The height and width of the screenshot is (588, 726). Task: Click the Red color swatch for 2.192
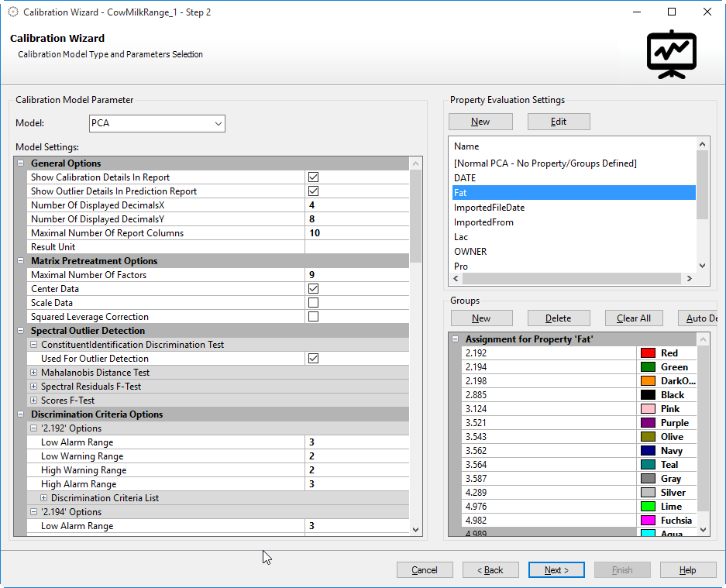click(648, 353)
